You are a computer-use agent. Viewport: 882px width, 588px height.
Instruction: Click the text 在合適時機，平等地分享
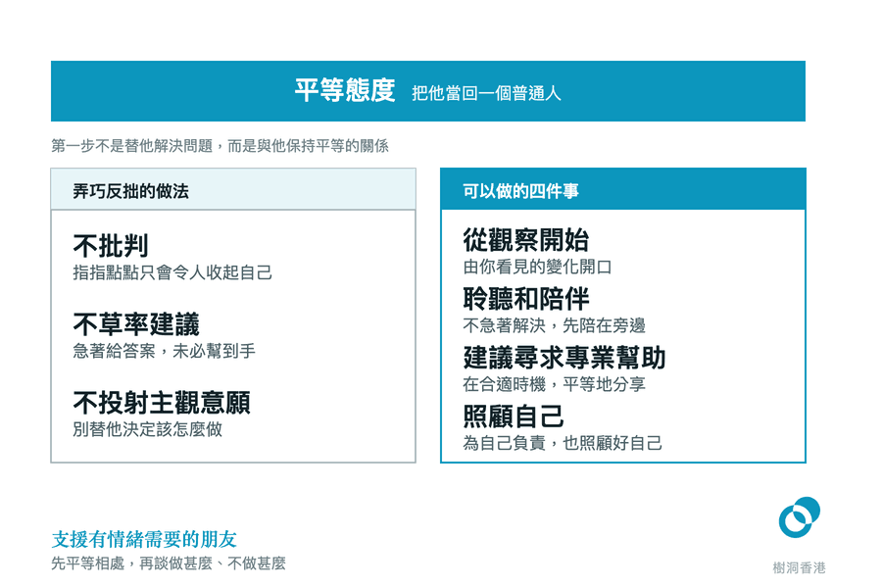tap(554, 384)
